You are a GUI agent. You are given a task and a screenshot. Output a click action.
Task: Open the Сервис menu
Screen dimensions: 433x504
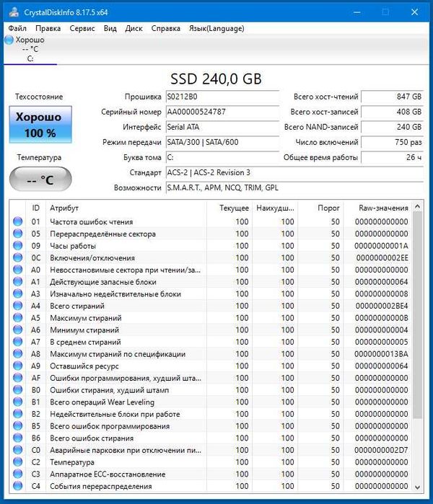[x=82, y=28]
